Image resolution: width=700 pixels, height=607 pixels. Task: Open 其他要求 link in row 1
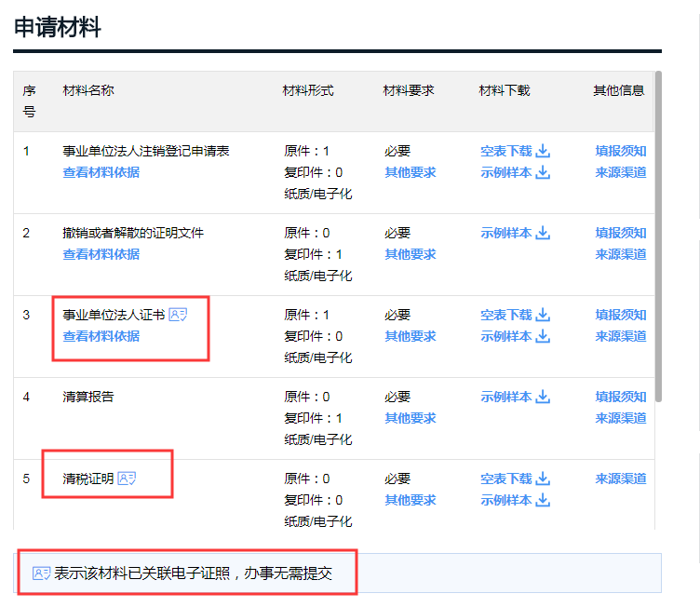coord(410,172)
